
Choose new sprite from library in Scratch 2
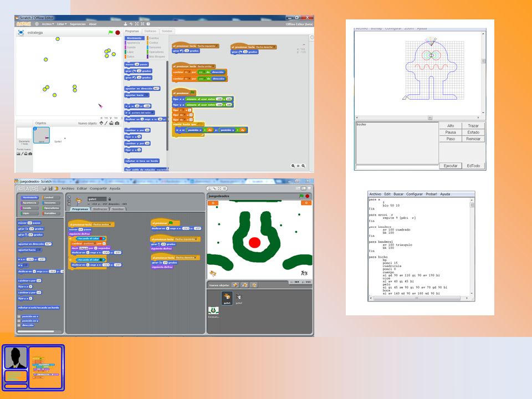pyautogui.click(x=101, y=123)
